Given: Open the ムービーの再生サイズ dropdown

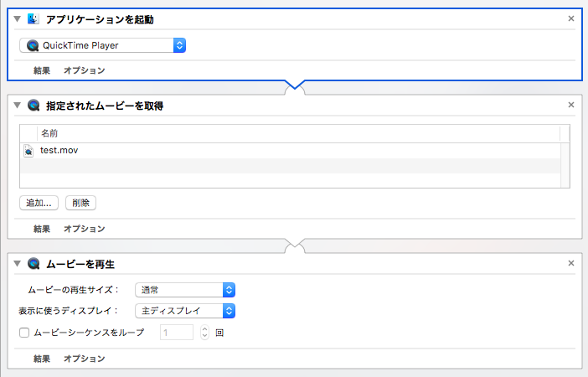Looking at the screenshot, I should coord(185,290).
